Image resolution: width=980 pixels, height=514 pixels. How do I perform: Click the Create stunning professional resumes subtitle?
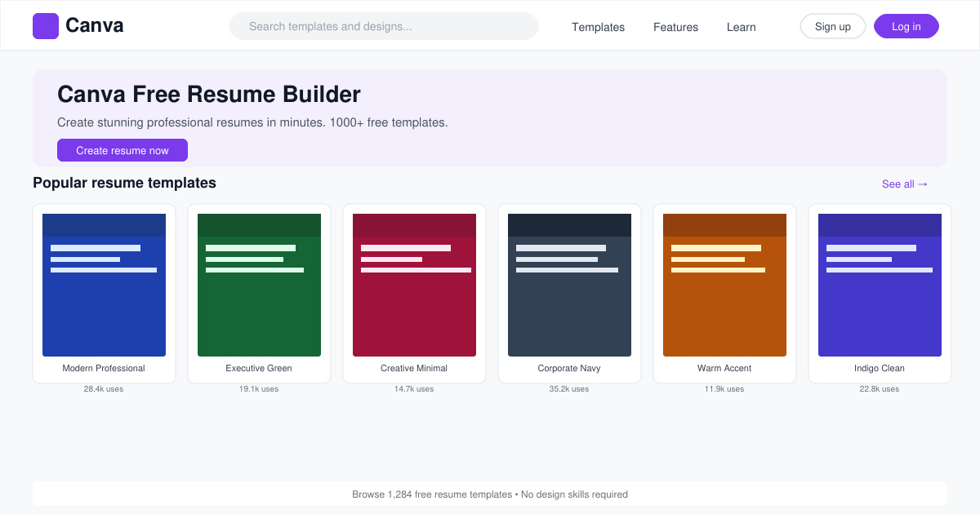tap(252, 122)
